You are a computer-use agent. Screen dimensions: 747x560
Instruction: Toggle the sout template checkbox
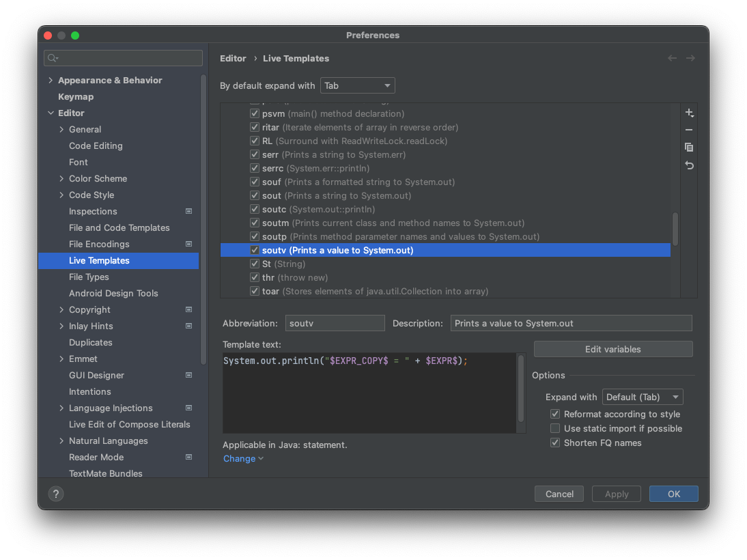coord(255,195)
